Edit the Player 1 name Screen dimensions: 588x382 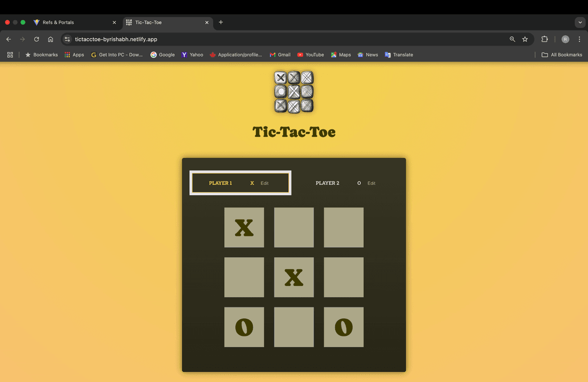pyautogui.click(x=265, y=183)
